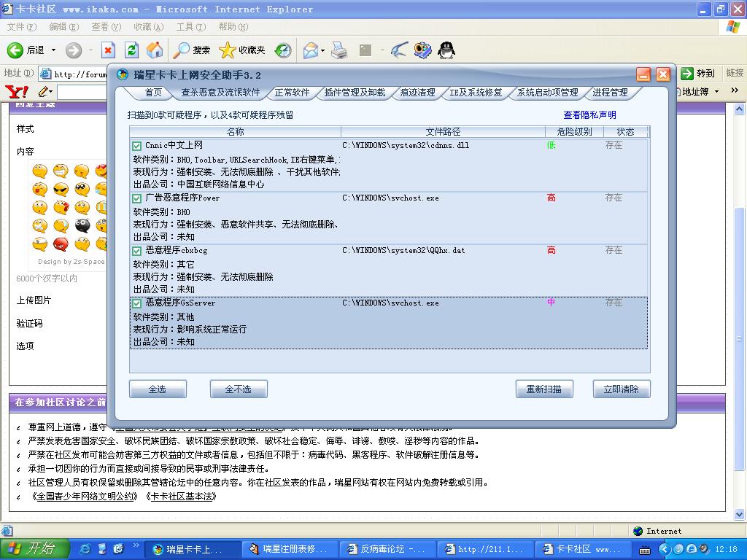Click the 立即清除 button
Screen dimensions: 747x560
tap(622, 389)
